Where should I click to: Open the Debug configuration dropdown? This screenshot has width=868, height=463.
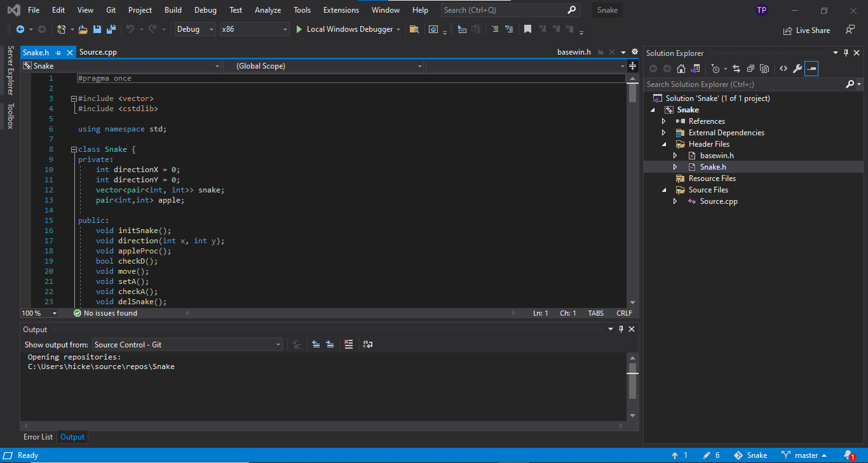pos(195,29)
